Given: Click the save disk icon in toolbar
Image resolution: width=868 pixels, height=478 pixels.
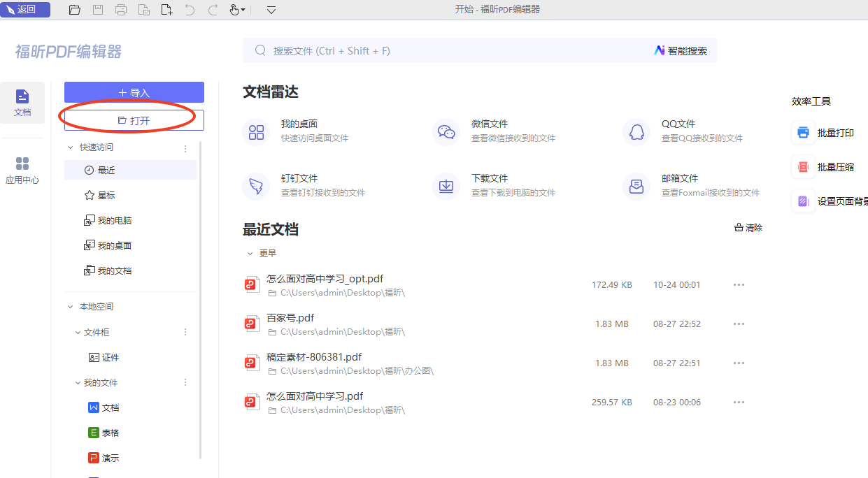Looking at the screenshot, I should point(98,10).
